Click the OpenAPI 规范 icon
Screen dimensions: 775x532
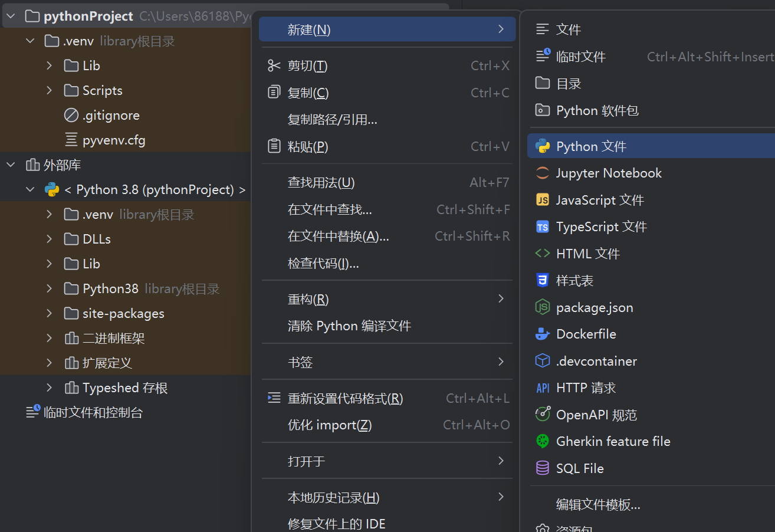pyautogui.click(x=543, y=415)
